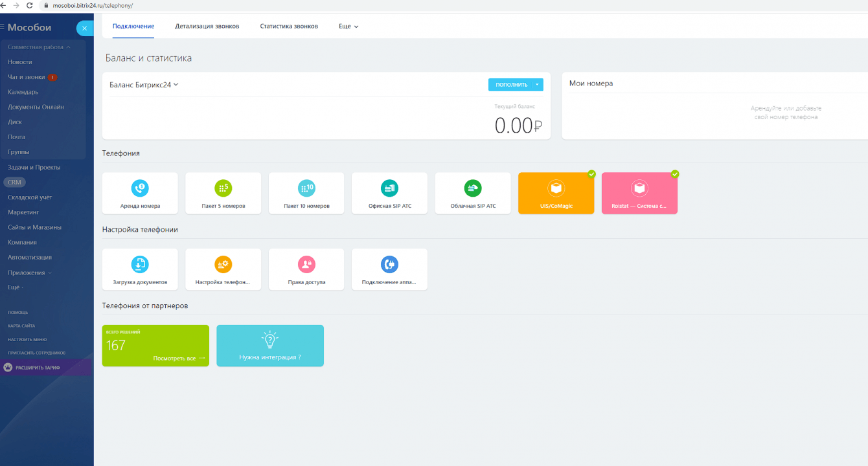Viewport: 868px width, 466px height.
Task: Click the Мособои portal title
Action: 30,28
